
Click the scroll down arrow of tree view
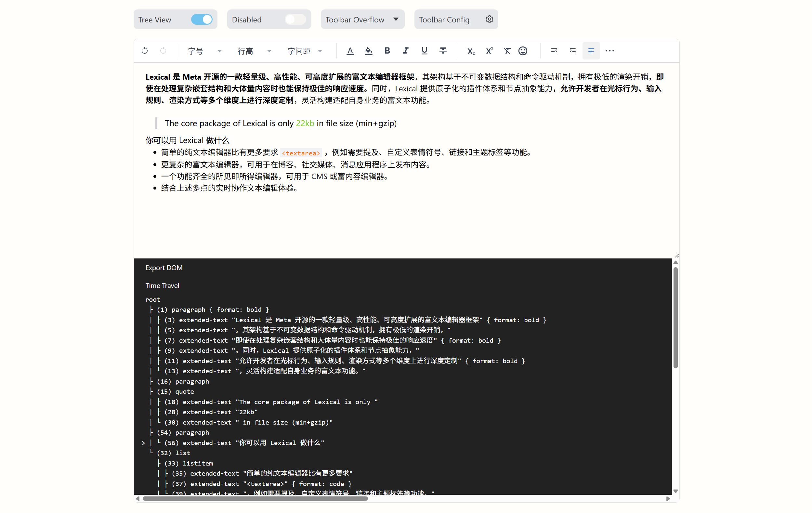[x=675, y=491]
